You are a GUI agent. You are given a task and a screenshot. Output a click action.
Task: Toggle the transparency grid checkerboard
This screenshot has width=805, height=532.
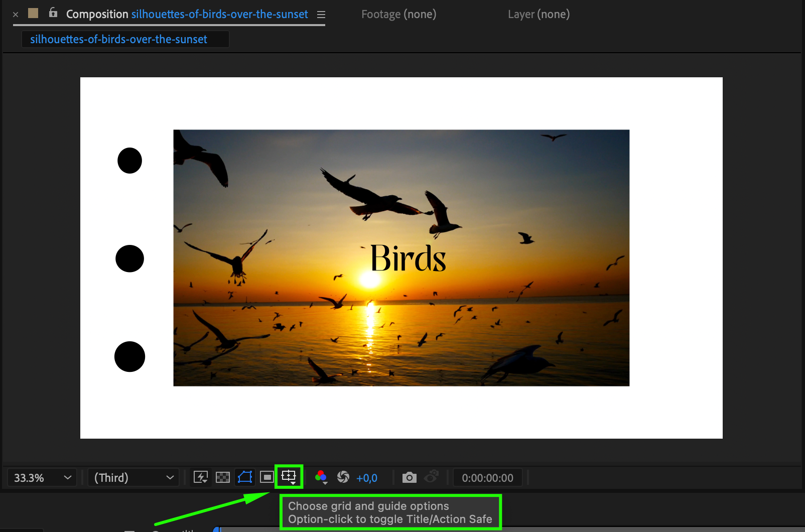[222, 477]
